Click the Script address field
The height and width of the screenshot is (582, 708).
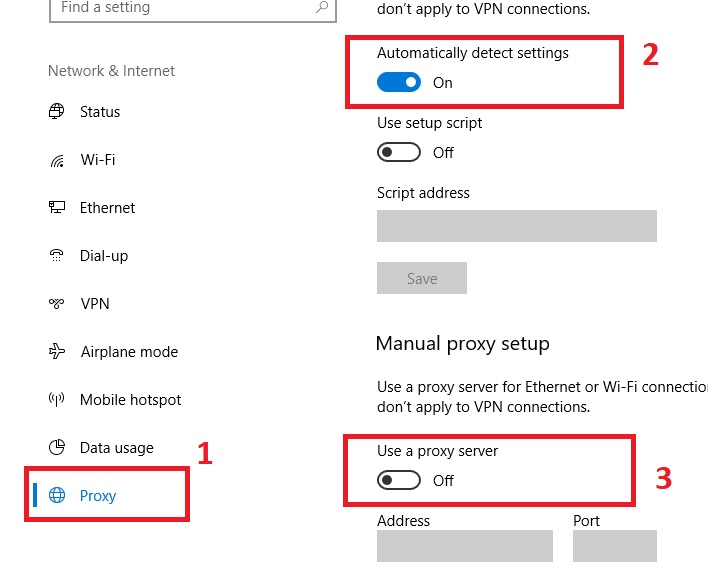[516, 226]
